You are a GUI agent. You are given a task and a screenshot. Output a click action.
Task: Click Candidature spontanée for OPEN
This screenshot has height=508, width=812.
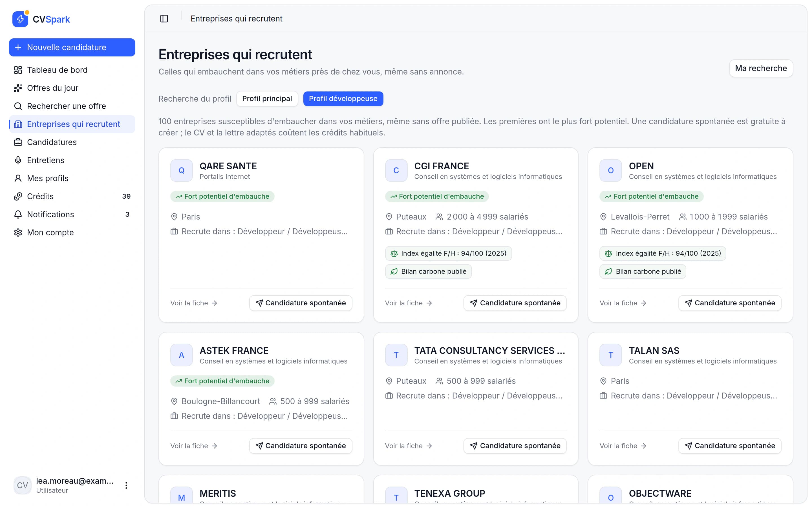[x=730, y=303]
